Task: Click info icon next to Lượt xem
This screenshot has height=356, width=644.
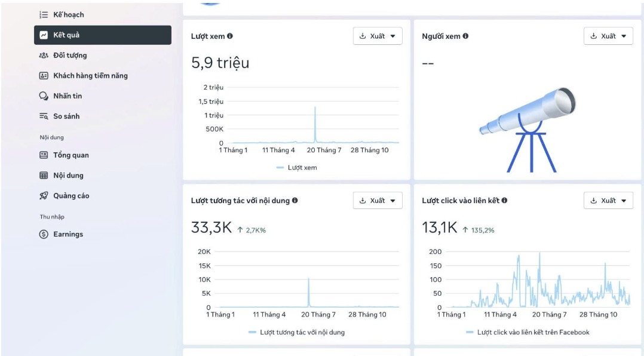Action: coord(230,36)
